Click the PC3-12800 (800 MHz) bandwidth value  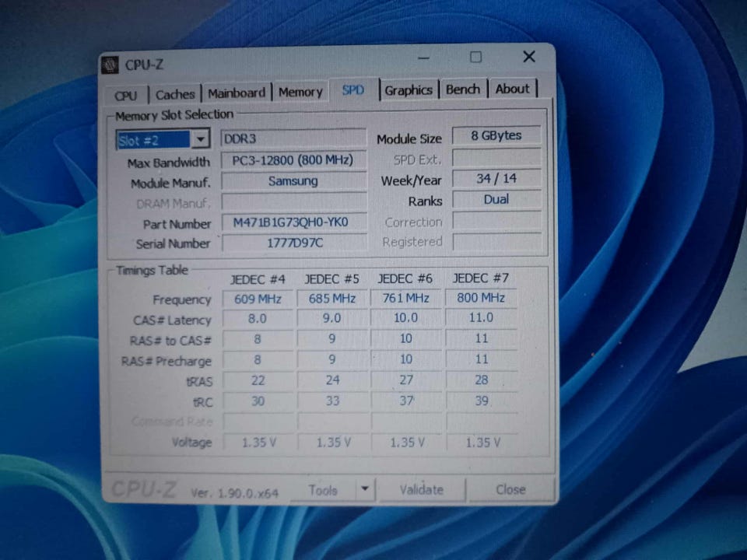293,160
